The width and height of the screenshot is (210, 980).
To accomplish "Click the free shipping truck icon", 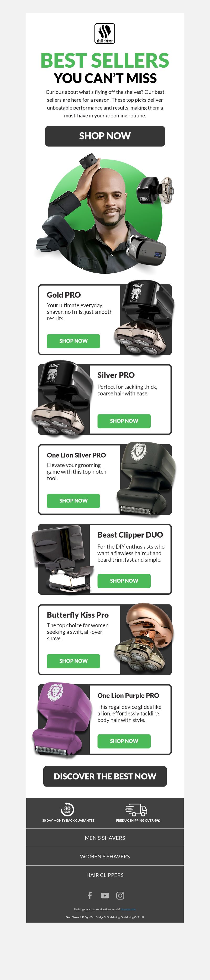I will coord(136,810).
